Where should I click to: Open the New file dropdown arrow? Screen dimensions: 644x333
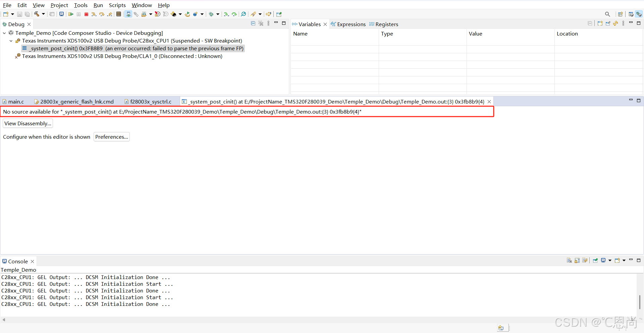12,14
